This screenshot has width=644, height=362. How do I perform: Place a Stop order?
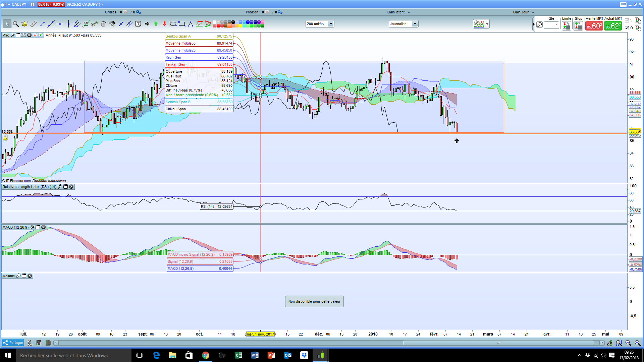(x=578, y=25)
